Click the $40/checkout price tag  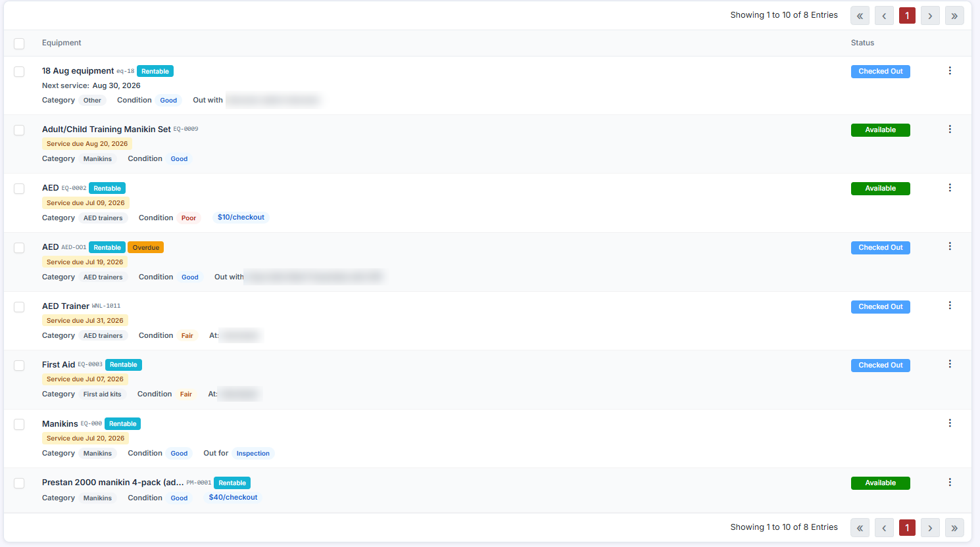(x=233, y=498)
